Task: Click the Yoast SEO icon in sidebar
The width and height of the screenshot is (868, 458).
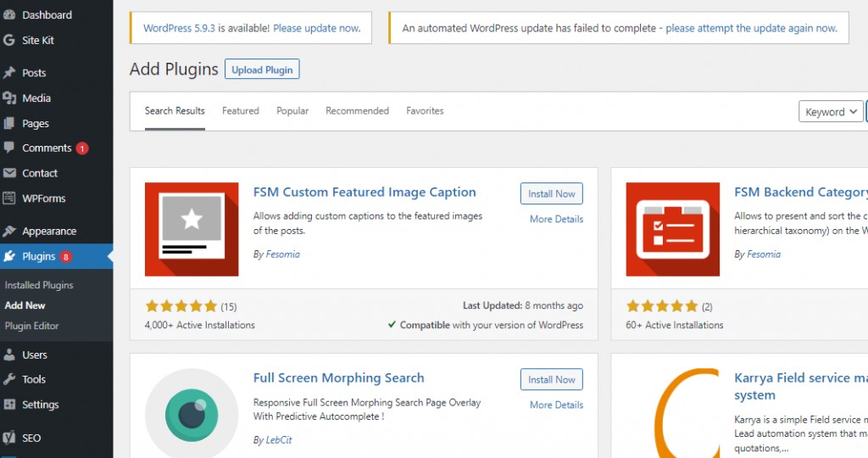Action: coord(9,438)
